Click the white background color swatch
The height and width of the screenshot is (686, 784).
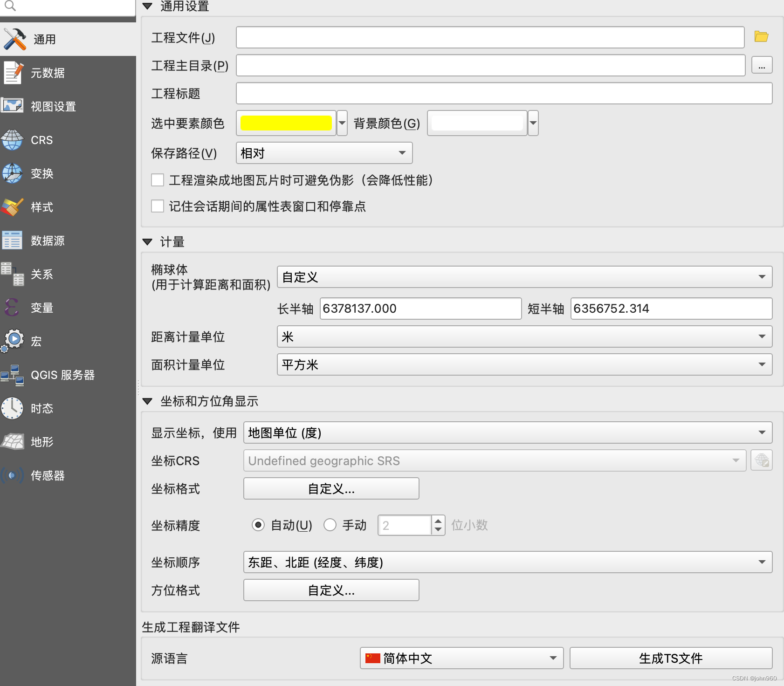(477, 123)
